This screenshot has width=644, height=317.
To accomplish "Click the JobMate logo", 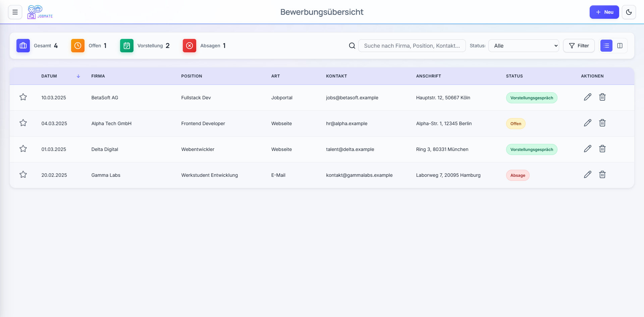I will point(40,12).
